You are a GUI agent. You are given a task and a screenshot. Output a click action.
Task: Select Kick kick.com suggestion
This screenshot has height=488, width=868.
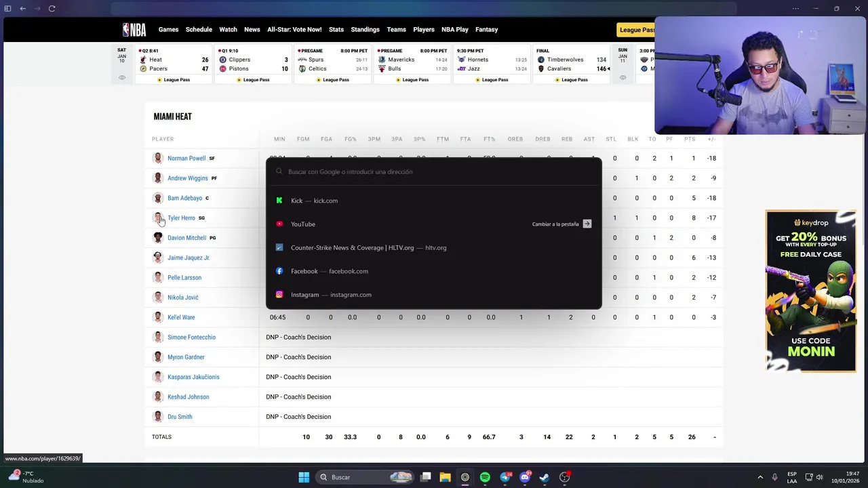click(x=434, y=201)
